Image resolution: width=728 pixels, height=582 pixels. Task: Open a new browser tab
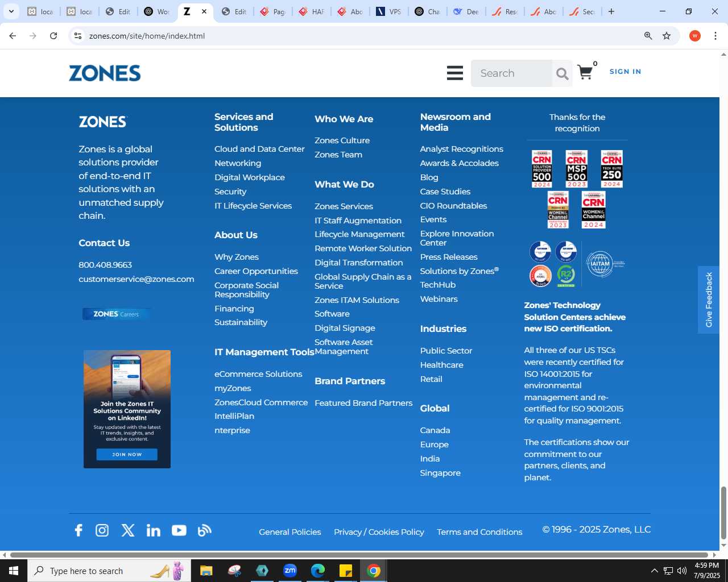611,11
